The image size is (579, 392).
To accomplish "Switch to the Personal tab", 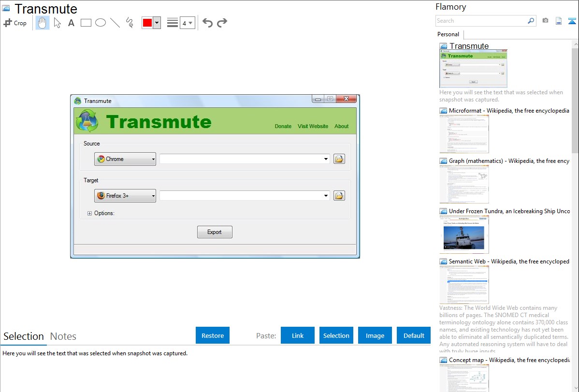I will pyautogui.click(x=449, y=34).
